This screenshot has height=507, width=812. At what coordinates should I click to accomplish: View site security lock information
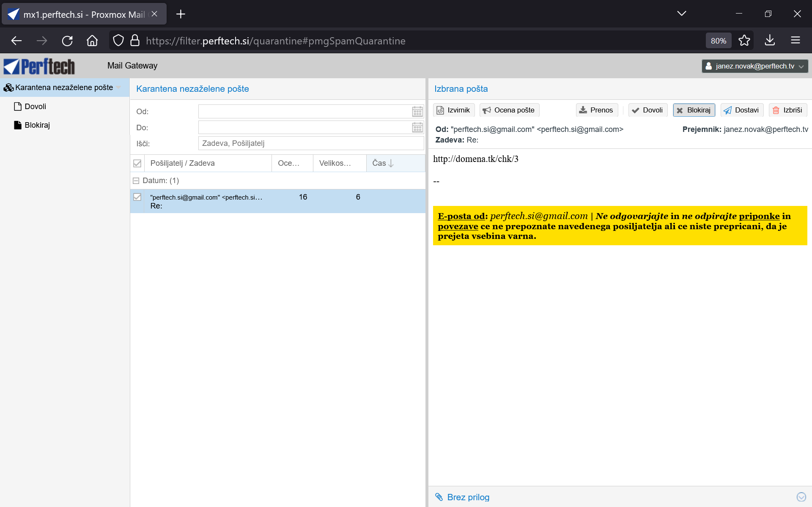click(x=135, y=41)
